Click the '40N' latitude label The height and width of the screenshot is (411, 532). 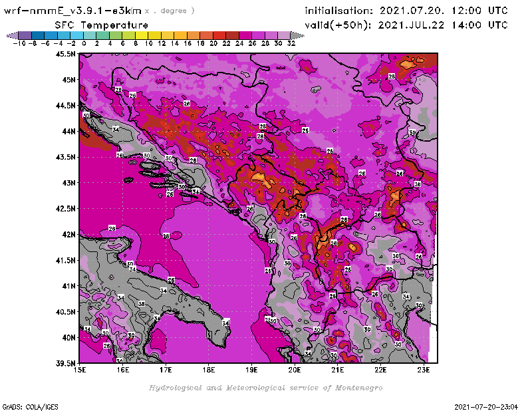[68, 338]
